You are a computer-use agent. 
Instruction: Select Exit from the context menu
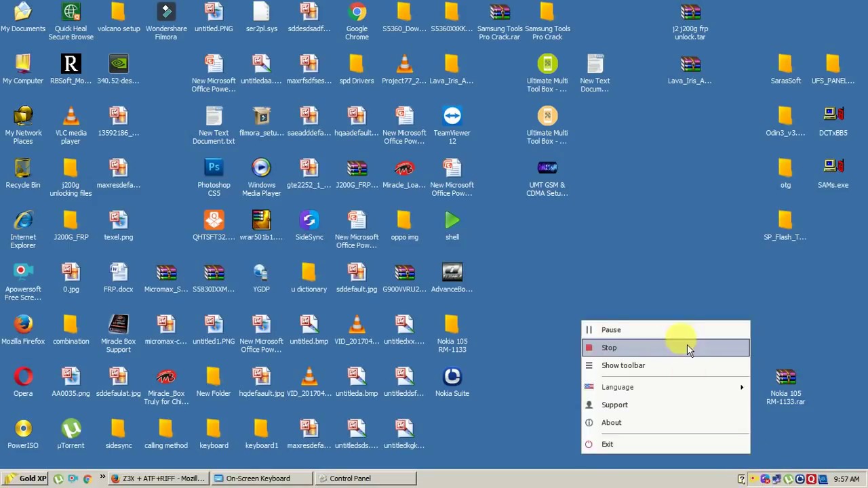tap(666, 444)
